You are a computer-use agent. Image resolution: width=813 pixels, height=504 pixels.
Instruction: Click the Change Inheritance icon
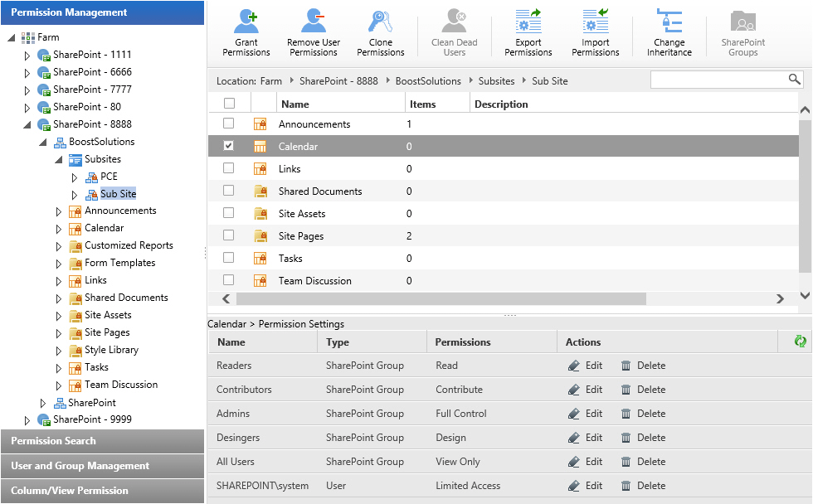(669, 31)
